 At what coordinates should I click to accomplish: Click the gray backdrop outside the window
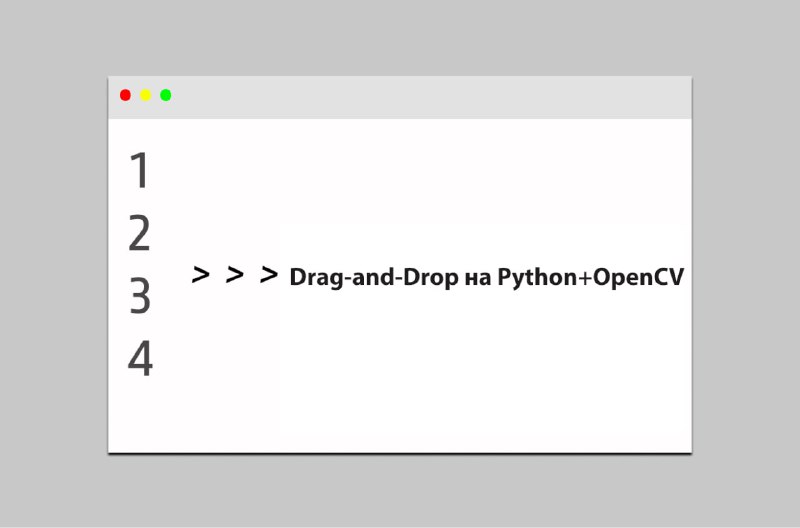click(x=400, y=36)
